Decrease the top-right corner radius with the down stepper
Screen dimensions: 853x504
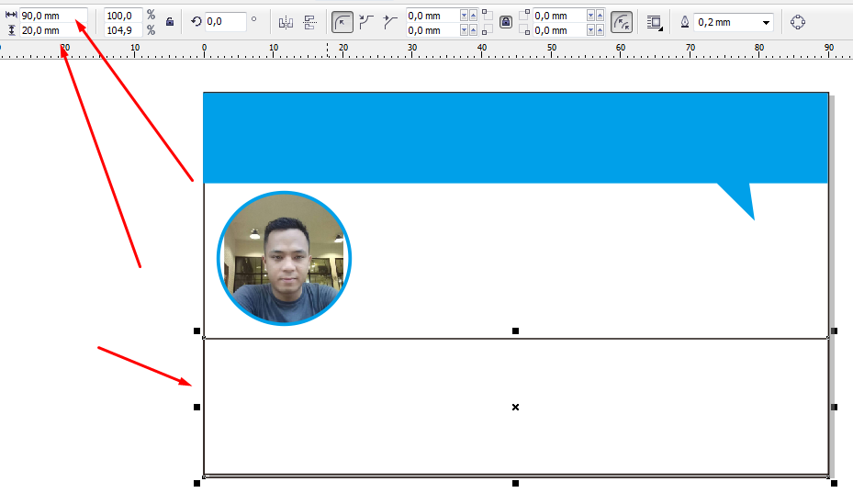point(590,16)
